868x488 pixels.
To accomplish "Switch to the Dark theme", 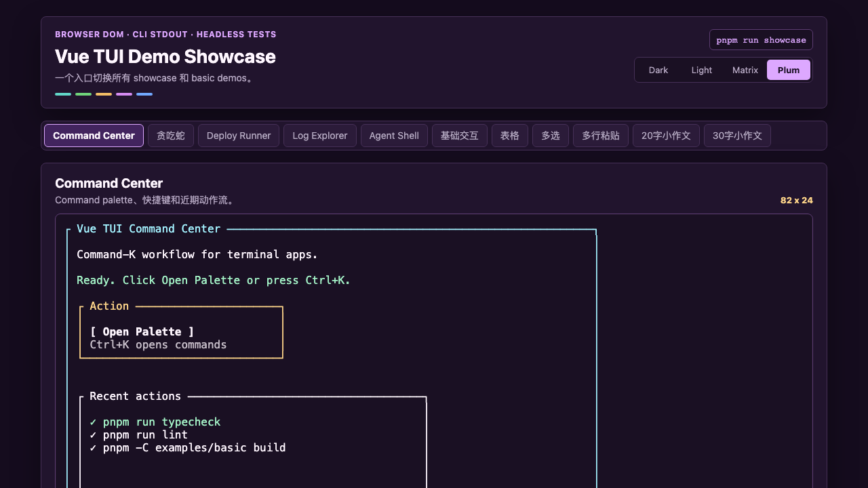I will [x=658, y=70].
